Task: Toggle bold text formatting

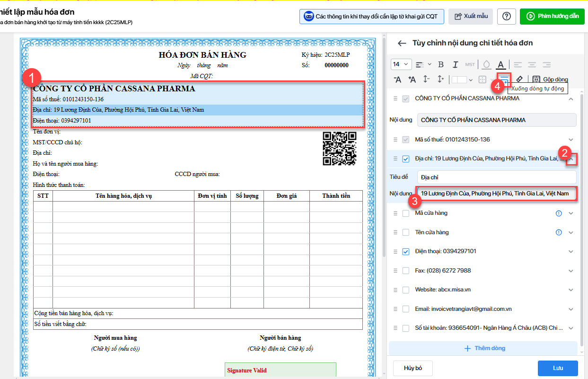Action: pos(441,64)
